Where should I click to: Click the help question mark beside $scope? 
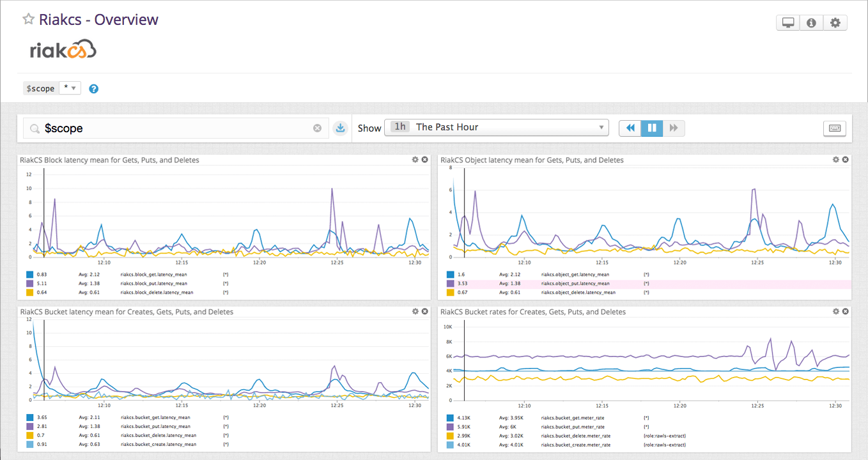93,88
